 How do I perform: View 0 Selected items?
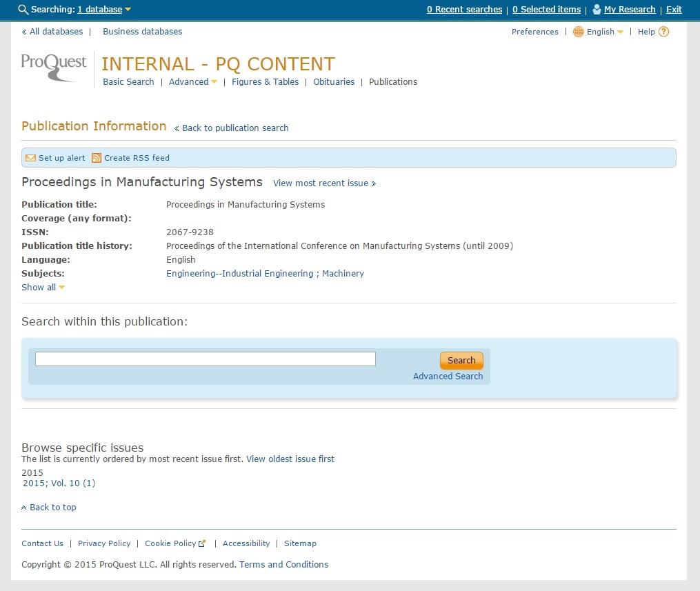(x=546, y=10)
